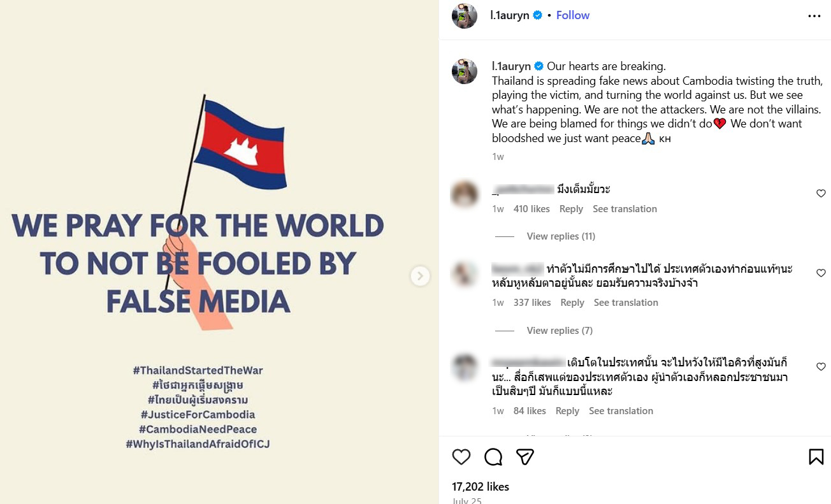This screenshot has height=504, width=831.
Task: Go to the next carousel image arrow
Action: (x=420, y=276)
